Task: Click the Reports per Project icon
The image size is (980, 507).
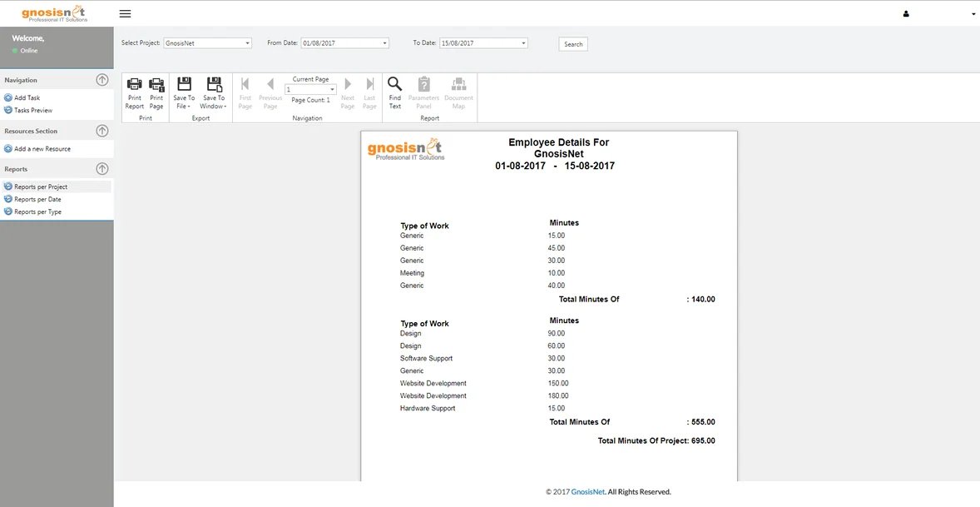Action: (8, 186)
